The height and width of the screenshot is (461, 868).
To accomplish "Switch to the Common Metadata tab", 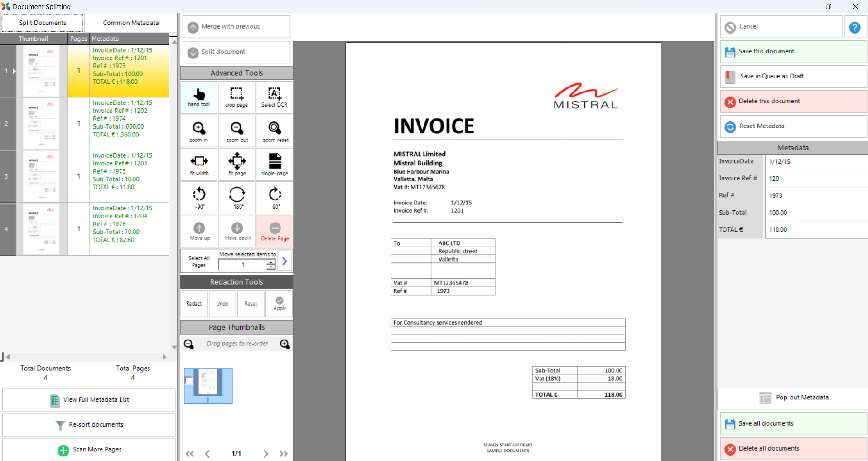I will click(130, 23).
